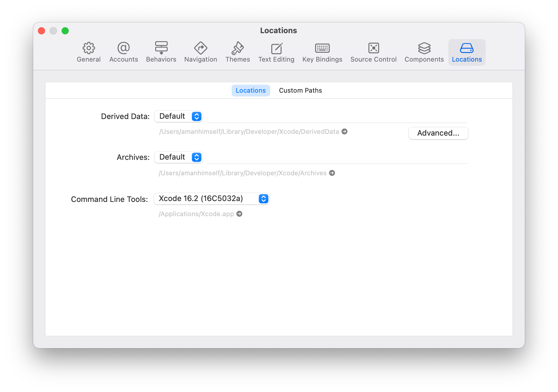Click the Advanced button
The image size is (558, 392).
pos(438,133)
